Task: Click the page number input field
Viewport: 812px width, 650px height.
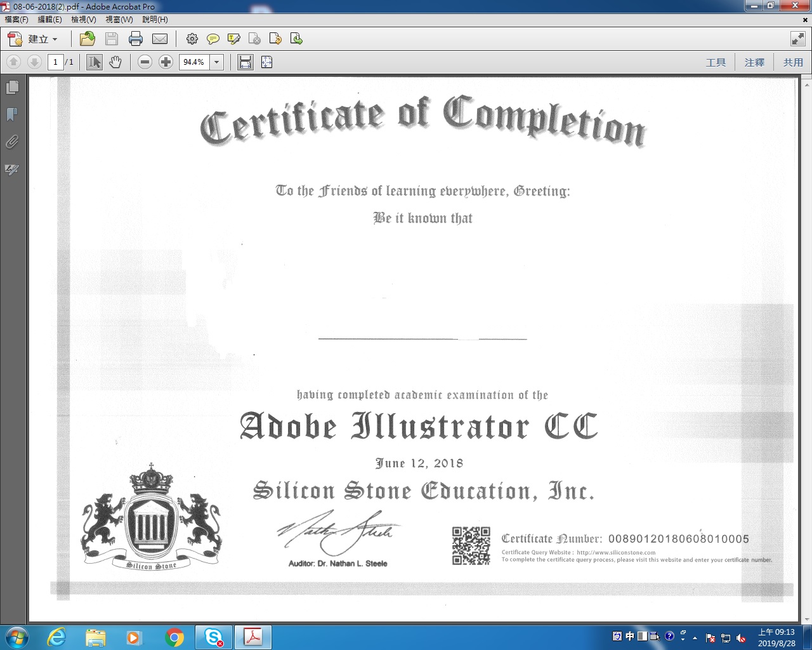Action: (55, 62)
